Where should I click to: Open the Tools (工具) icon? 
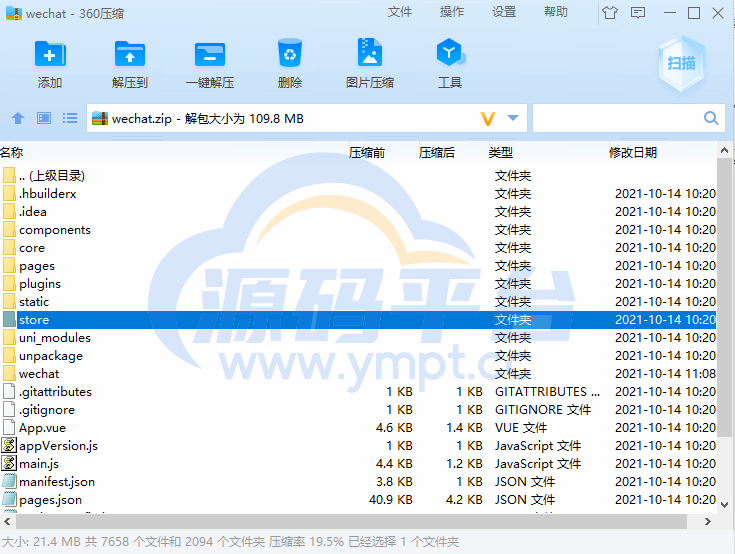click(x=450, y=52)
